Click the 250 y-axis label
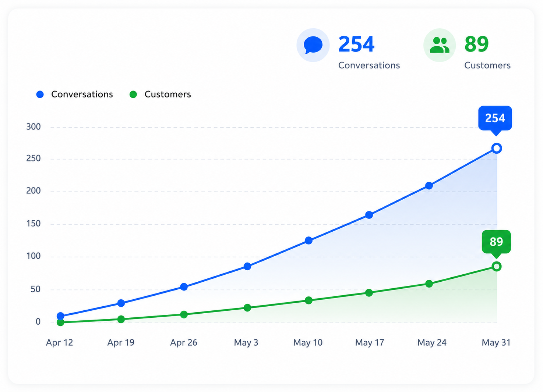The image size is (543, 392). [x=34, y=158]
